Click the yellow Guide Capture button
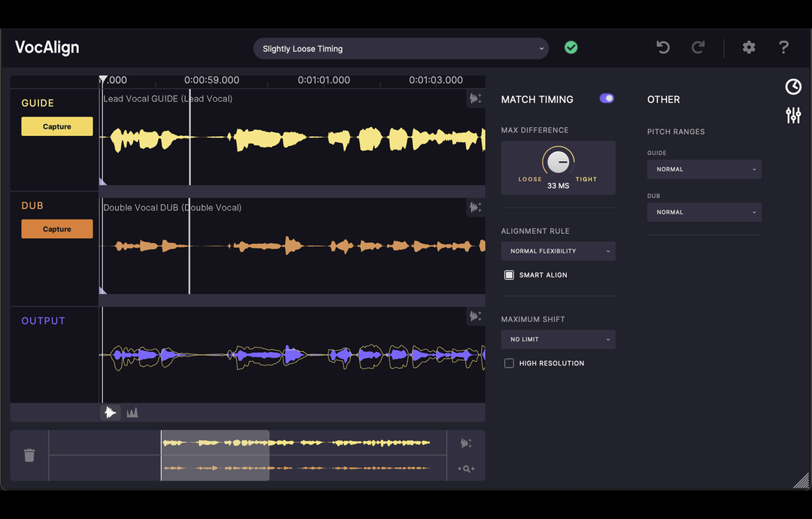 [x=57, y=126]
